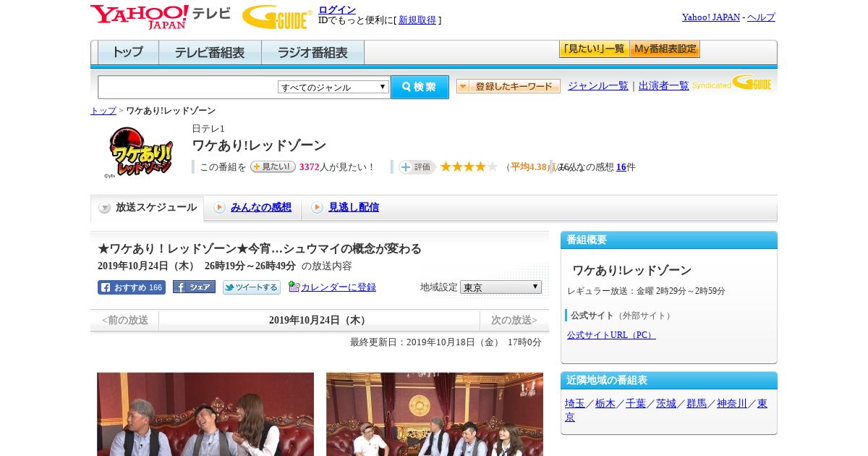Click the トップ breadcrumb link
Screen dimensions: 868x456
coord(103,111)
